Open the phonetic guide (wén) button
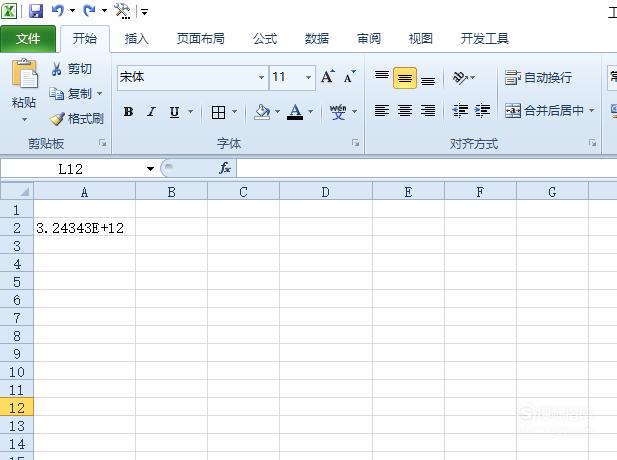Image resolution: width=617 pixels, height=460 pixels. click(338, 112)
